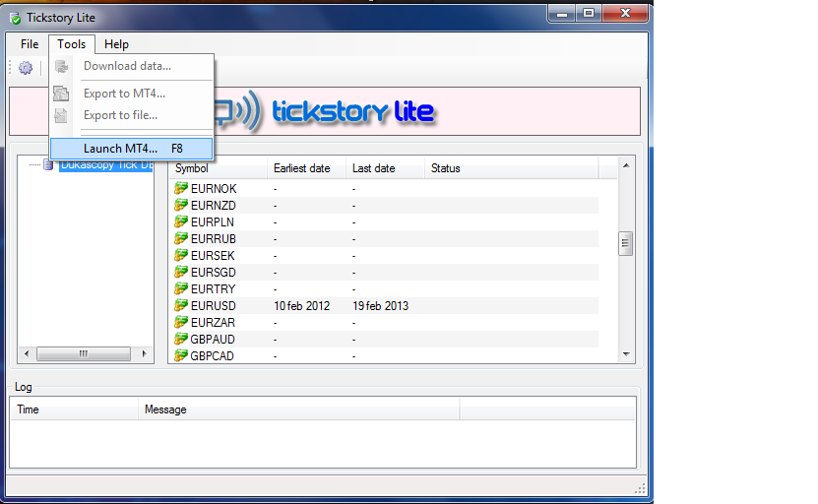Open the File menu
The height and width of the screenshot is (504, 818).
[30, 44]
